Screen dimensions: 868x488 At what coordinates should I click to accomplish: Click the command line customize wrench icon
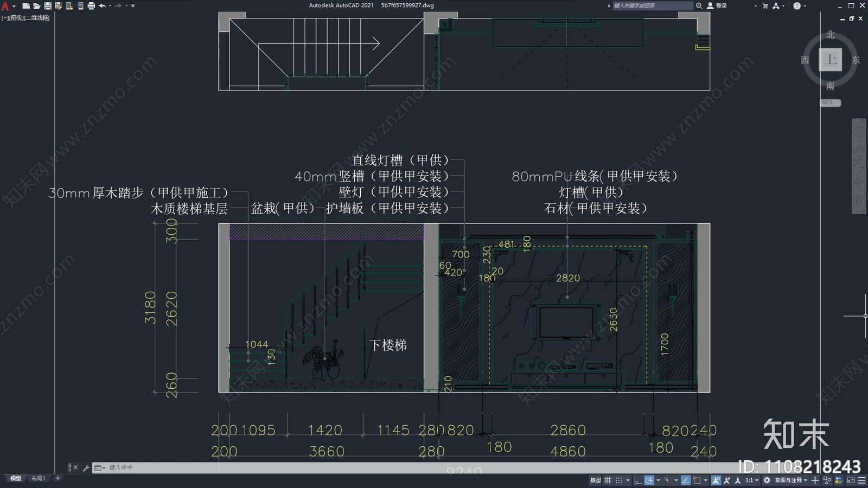[x=86, y=467]
